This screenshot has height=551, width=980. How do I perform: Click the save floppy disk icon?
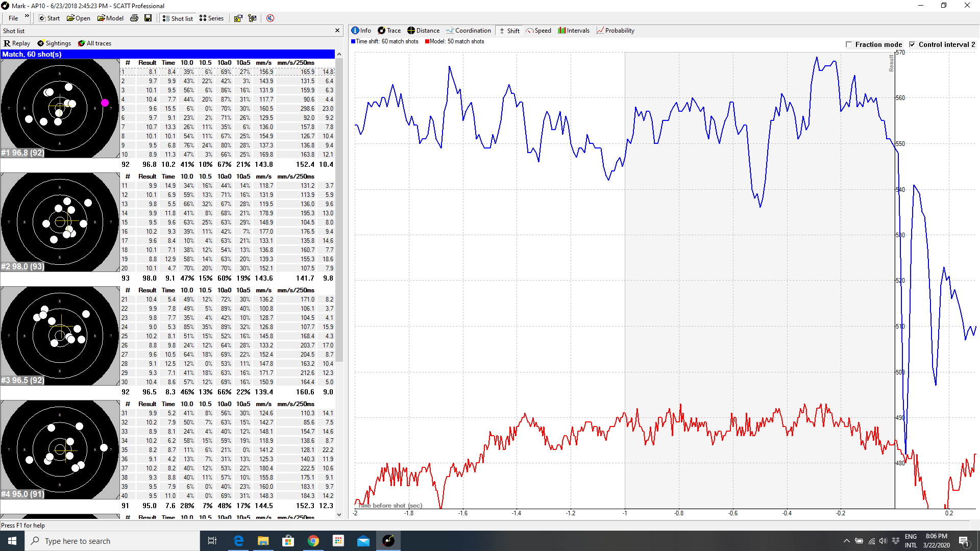pos(148,18)
